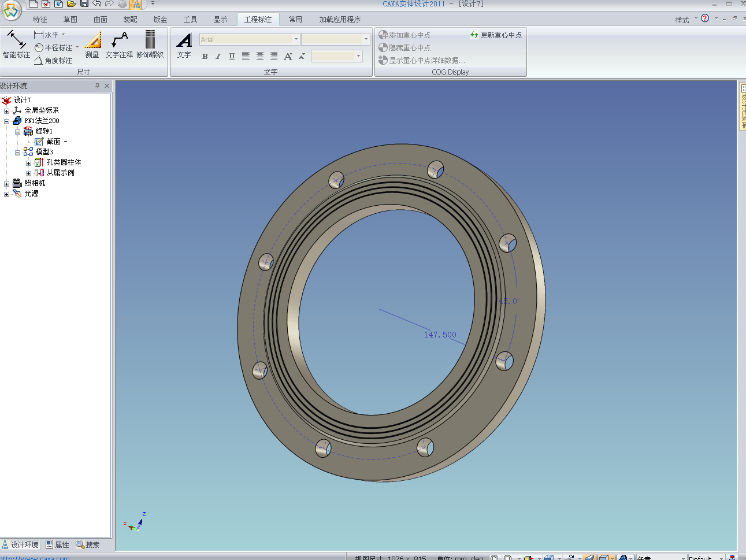746x560 pixels.
Task: Click 显示重心中点详细数据 show COG details
Action: (x=422, y=60)
